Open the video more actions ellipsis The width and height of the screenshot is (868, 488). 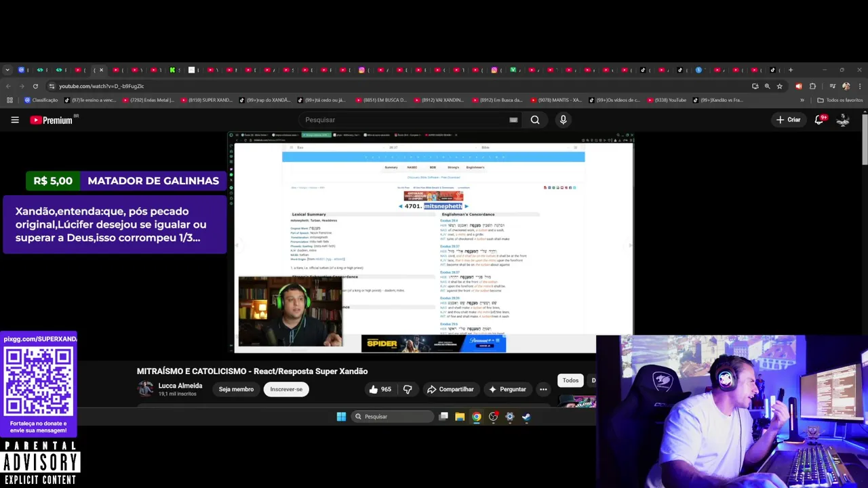point(543,390)
